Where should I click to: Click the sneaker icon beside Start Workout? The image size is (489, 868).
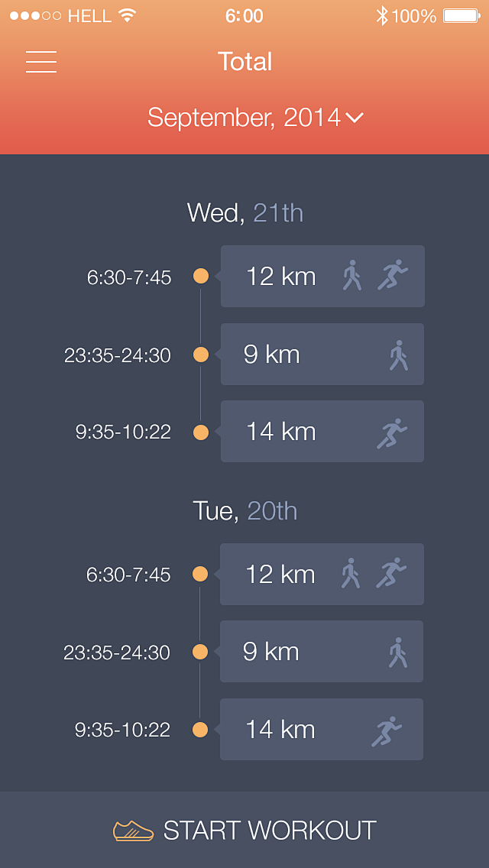[133, 831]
